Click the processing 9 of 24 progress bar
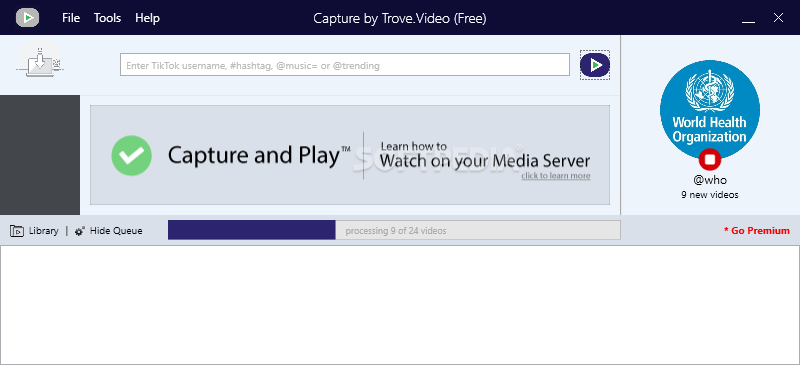 [394, 230]
